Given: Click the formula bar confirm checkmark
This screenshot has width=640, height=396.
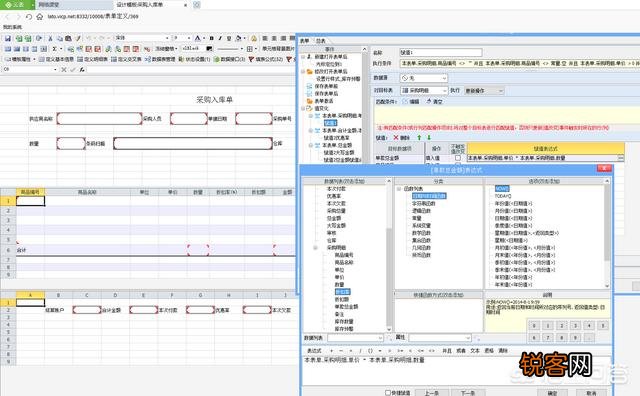Looking at the screenshot, I should 73,69.
